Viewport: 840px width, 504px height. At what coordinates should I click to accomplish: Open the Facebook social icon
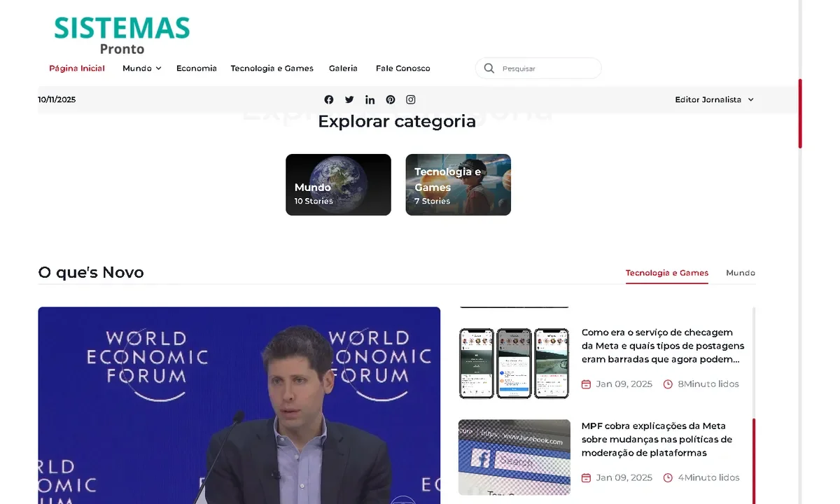(x=329, y=99)
